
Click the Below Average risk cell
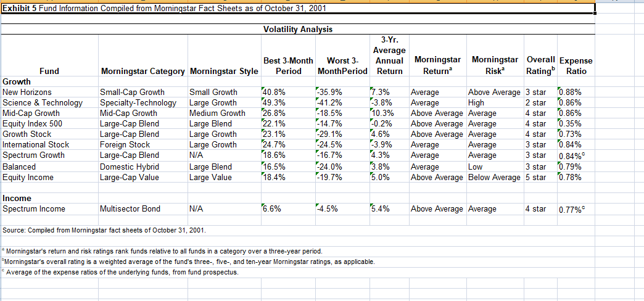tap(495, 178)
